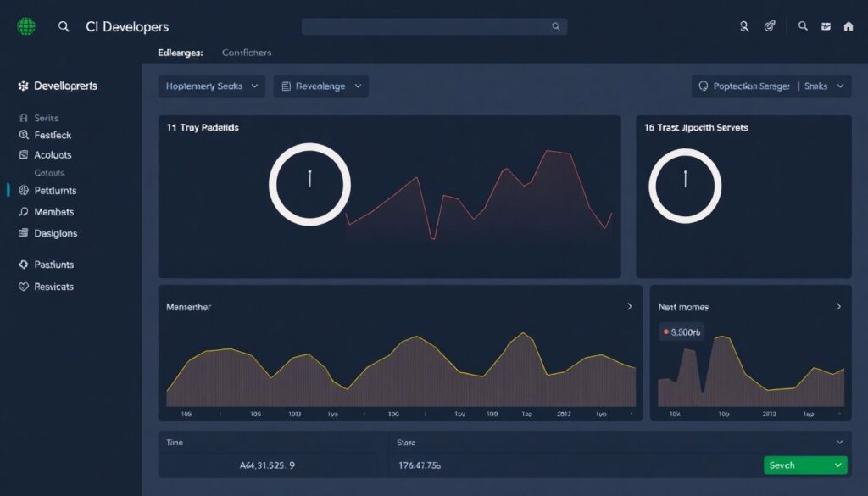Click inside the top search bar
868x496 pixels.
(434, 26)
